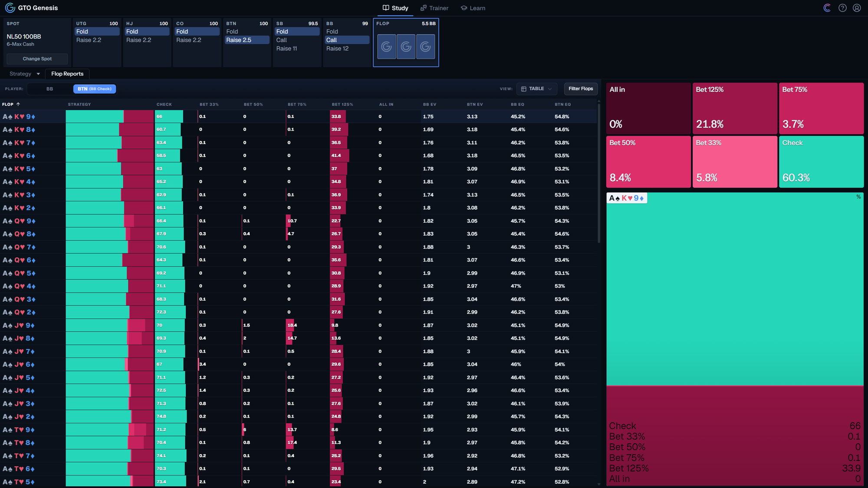The image size is (868, 488).
Task: Select the A♠Q♥4♦ flop row
Action: point(299,286)
